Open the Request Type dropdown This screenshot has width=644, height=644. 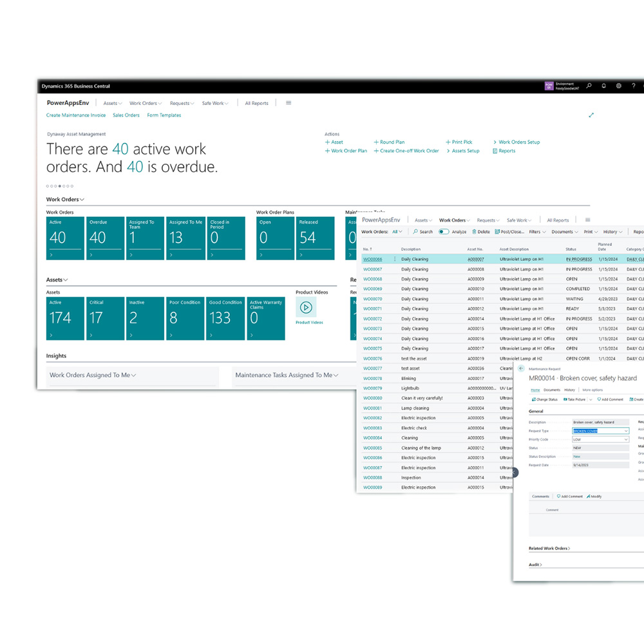[626, 431]
